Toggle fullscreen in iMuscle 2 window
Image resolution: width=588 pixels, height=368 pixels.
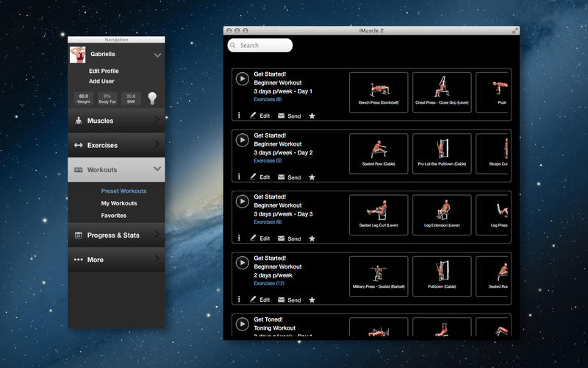point(515,31)
